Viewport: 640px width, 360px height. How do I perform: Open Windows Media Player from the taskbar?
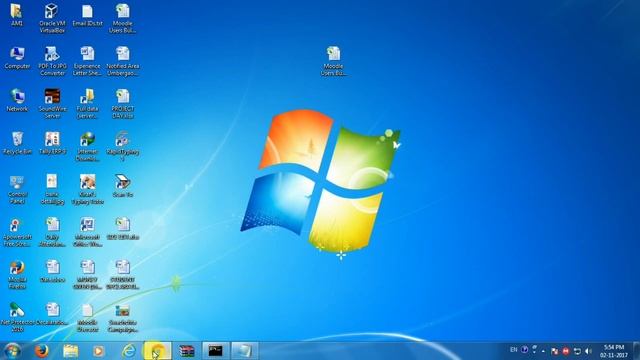point(98,351)
